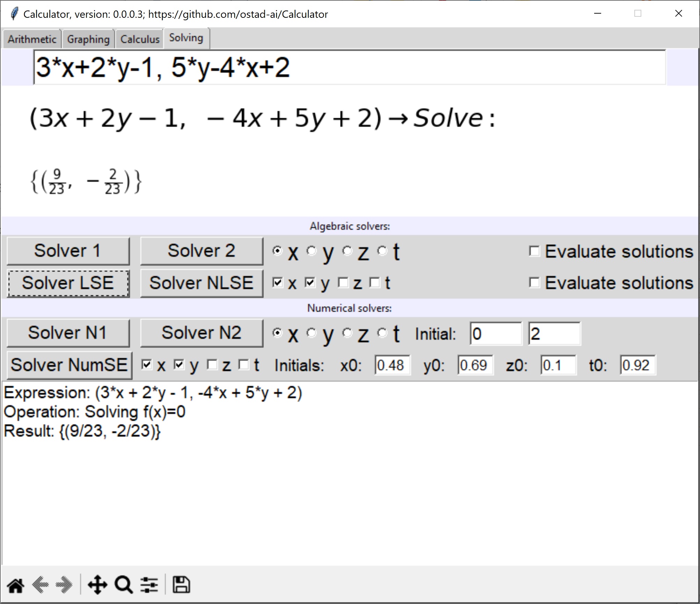
Task: Enable Evaluate solutions in Solver 2 row
Action: tap(534, 251)
